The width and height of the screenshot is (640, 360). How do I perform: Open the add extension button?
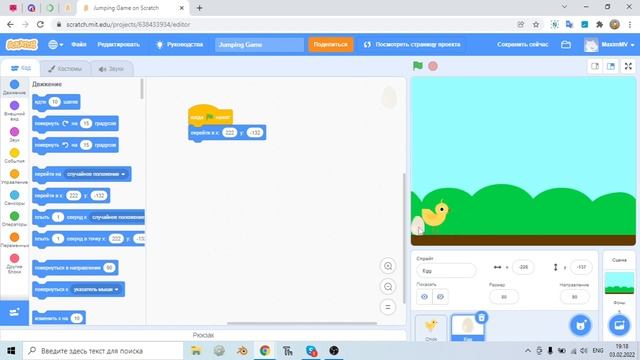coord(14,313)
